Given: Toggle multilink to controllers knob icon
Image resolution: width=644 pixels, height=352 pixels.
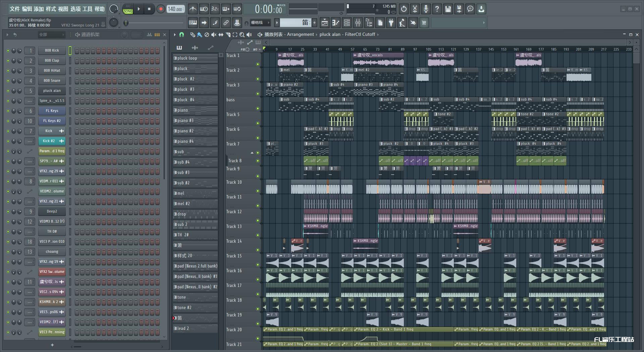Looking at the screenshot, I should click(237, 23).
